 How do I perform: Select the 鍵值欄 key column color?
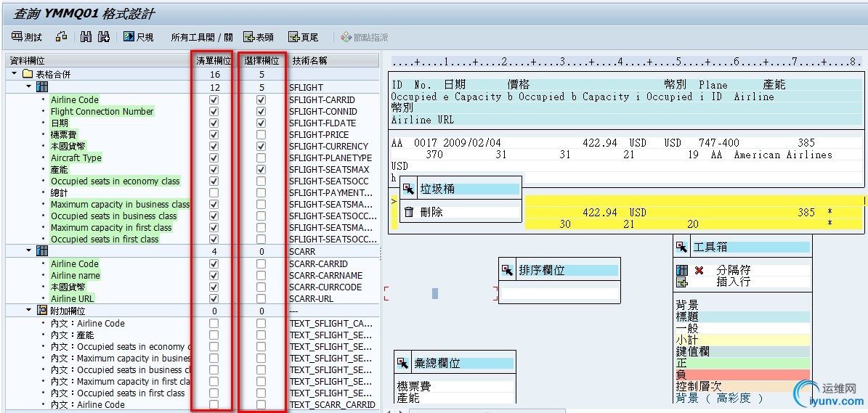coord(742,351)
